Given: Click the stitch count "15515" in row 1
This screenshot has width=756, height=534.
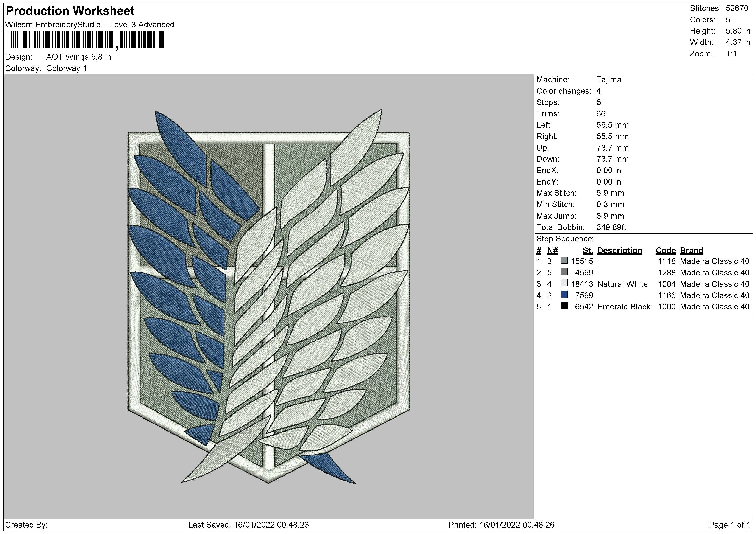Looking at the screenshot, I should click(582, 261).
